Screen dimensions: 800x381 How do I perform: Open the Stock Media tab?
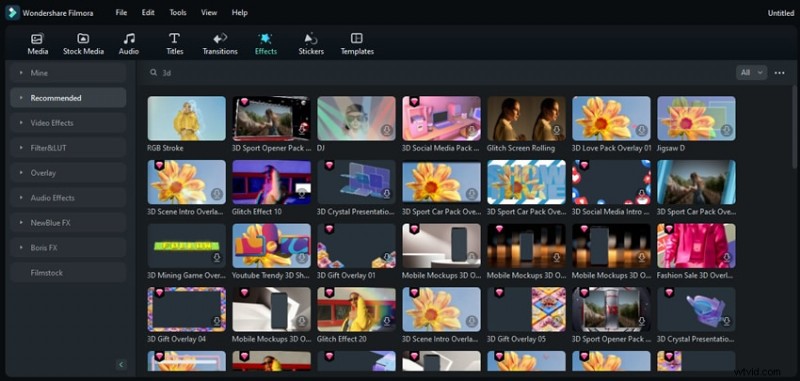(83, 44)
